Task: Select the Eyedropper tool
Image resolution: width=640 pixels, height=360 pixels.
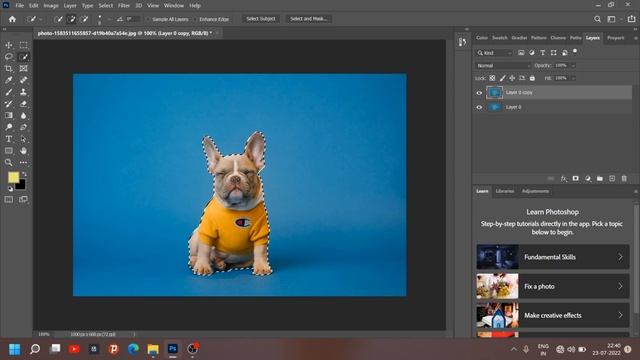Action: click(9, 80)
